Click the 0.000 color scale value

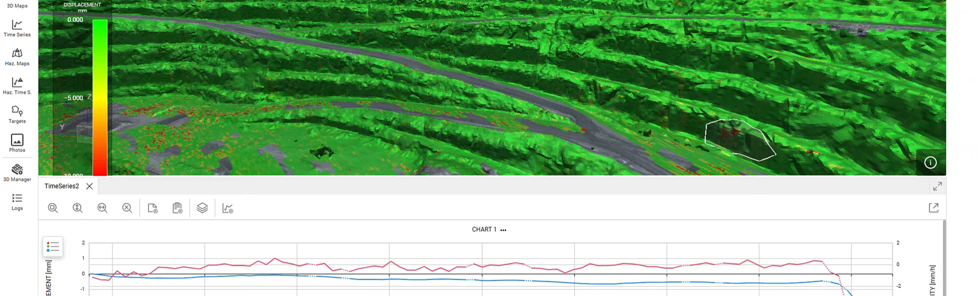(75, 20)
